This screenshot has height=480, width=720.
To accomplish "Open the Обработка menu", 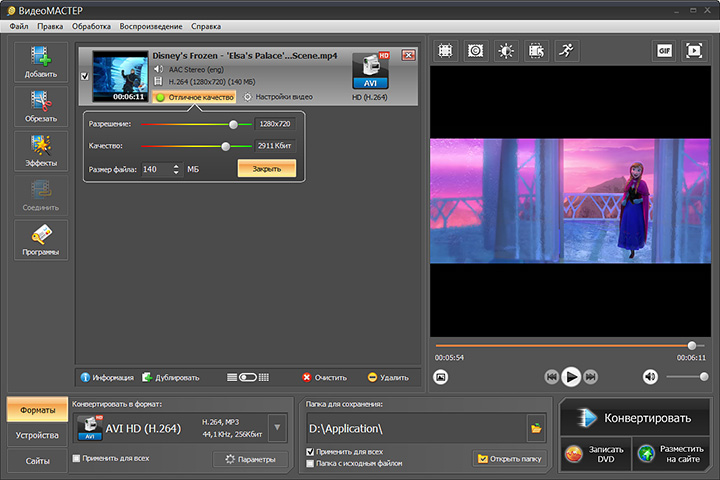I will (91, 26).
